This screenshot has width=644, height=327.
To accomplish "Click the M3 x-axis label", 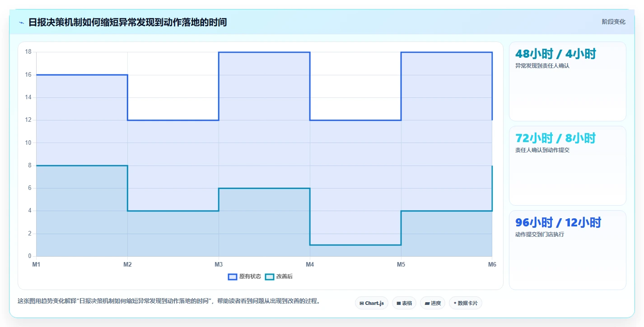I will click(219, 265).
